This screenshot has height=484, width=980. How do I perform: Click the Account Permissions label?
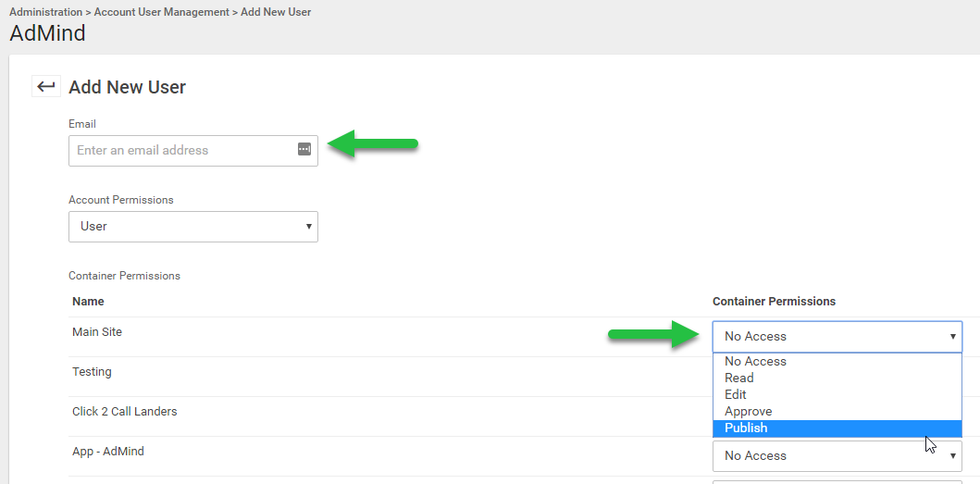point(120,200)
